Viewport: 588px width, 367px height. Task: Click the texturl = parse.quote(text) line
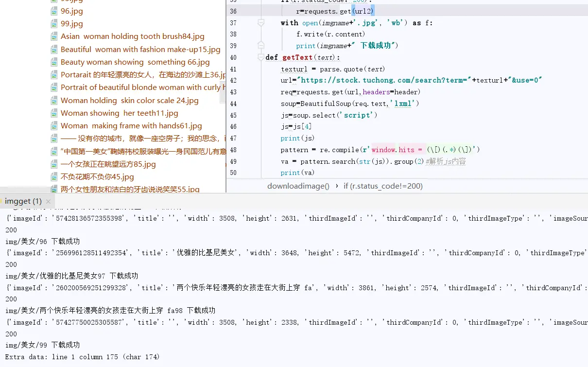[333, 69]
